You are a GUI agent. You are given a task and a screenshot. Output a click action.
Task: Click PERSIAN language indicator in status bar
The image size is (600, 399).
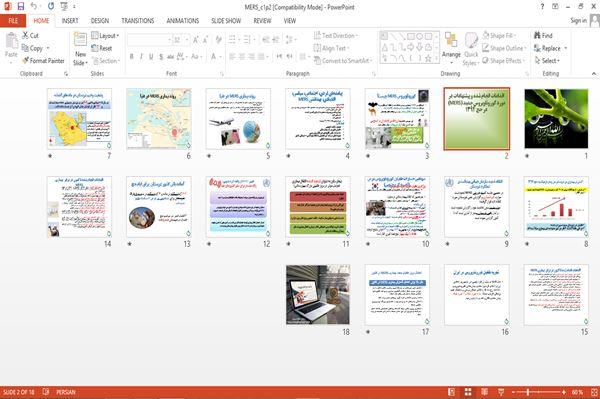pos(66,392)
